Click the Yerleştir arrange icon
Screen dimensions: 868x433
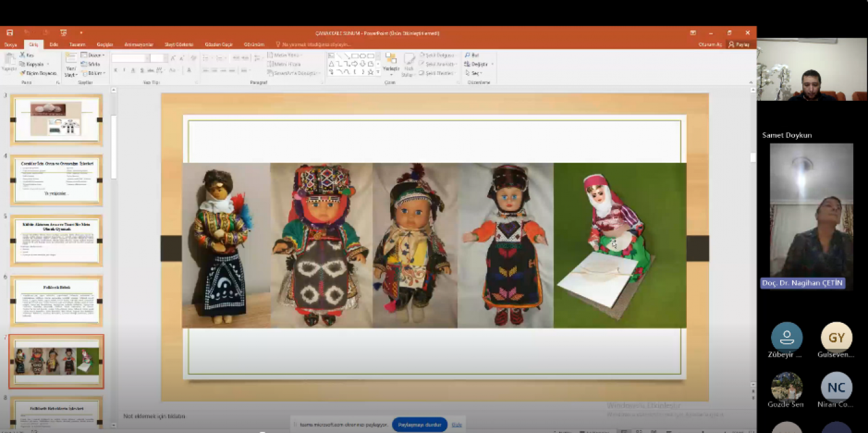coord(391,60)
